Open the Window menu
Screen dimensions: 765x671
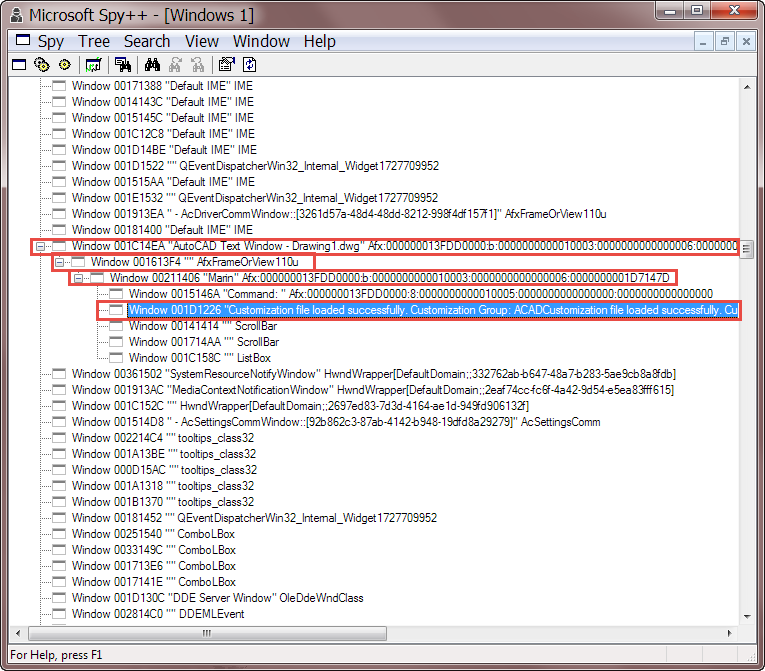tap(261, 41)
